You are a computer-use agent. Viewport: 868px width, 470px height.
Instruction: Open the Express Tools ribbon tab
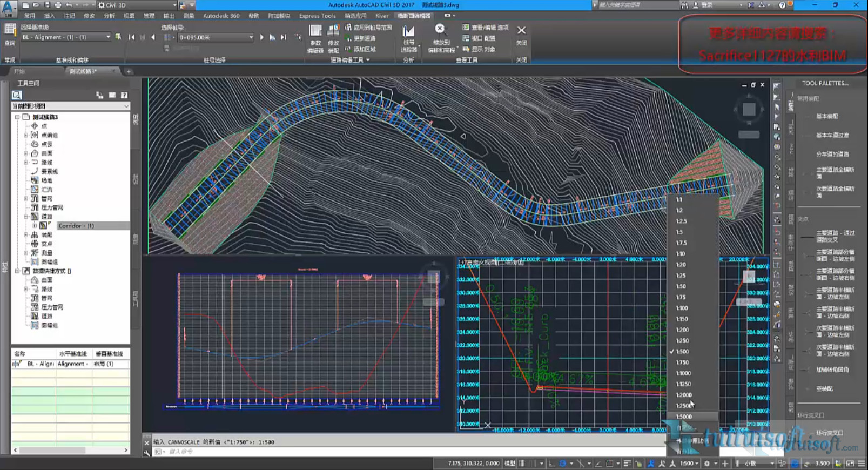pos(317,16)
